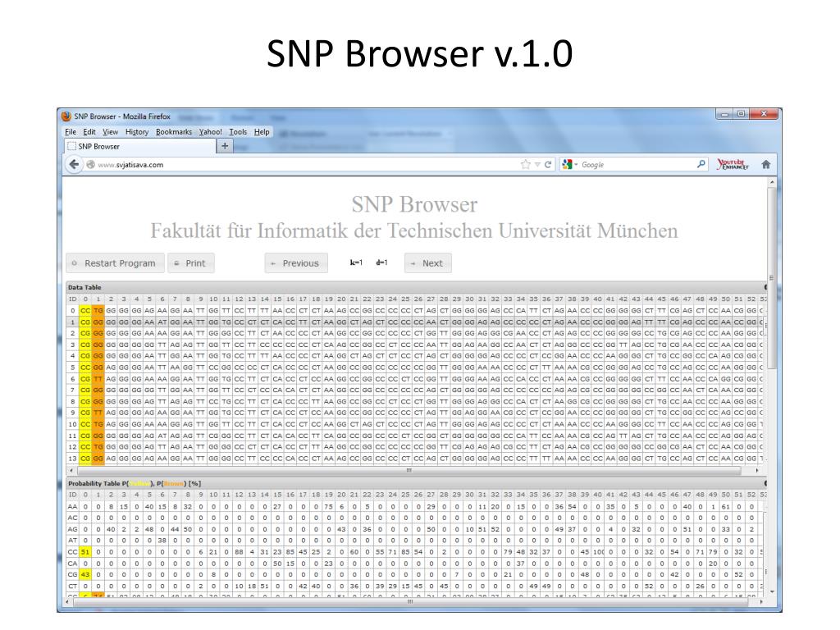Click the site identity globe icon

coord(90,164)
